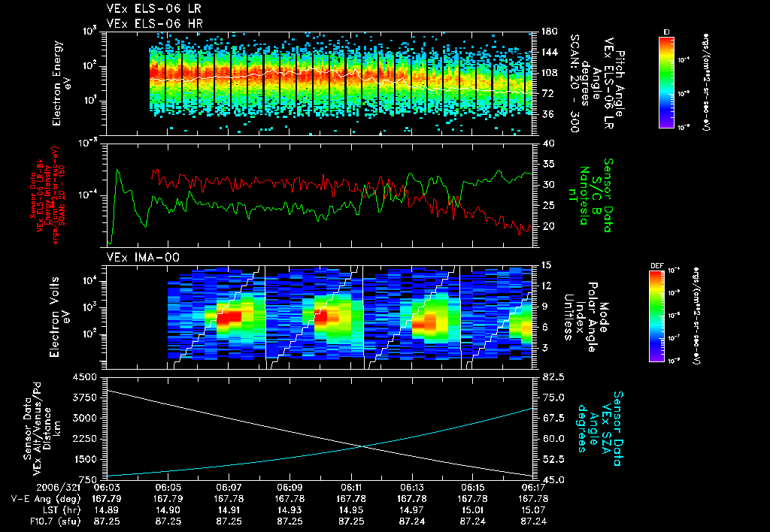Click the 06:17 time tick label
This screenshot has width=770, height=532.
pyautogui.click(x=533, y=488)
